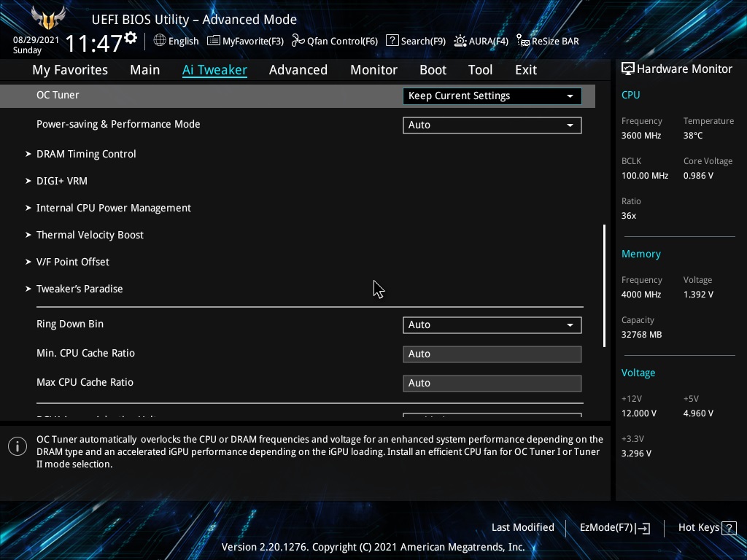Viewport: 747px width, 560px height.
Task: Open the OC Tuner dropdown
Action: click(492, 96)
